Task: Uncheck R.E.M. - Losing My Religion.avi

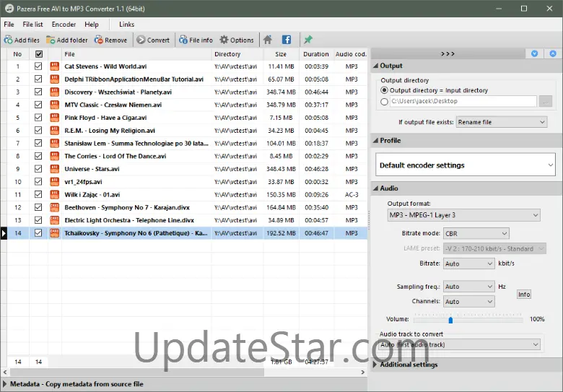Action: [38, 131]
